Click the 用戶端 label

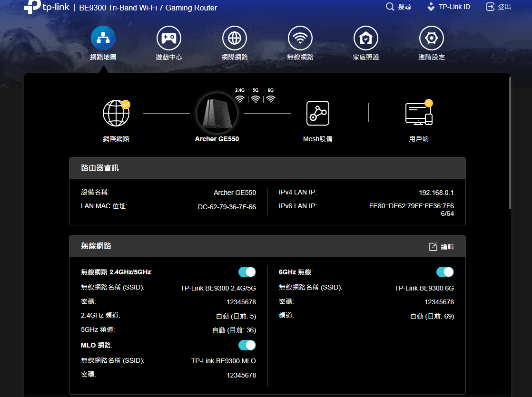click(419, 139)
